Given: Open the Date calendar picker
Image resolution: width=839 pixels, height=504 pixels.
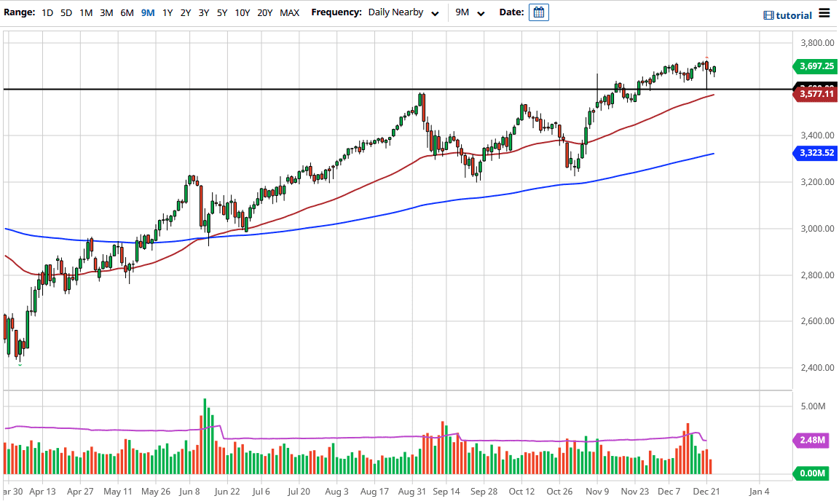Looking at the screenshot, I should click(538, 12).
